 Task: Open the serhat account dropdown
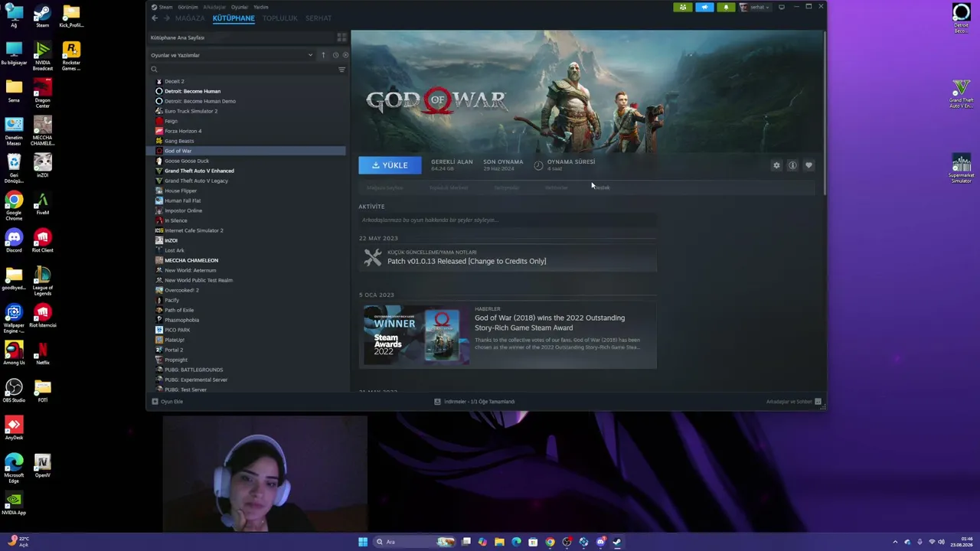click(x=755, y=7)
